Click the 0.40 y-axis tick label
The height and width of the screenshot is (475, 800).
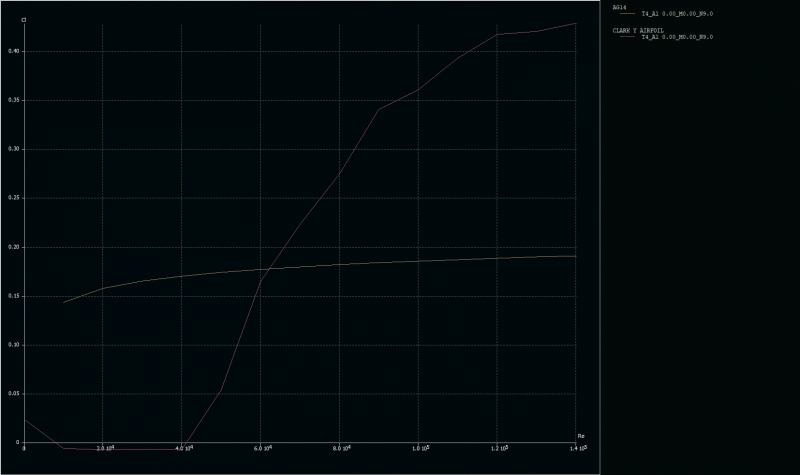(14, 51)
